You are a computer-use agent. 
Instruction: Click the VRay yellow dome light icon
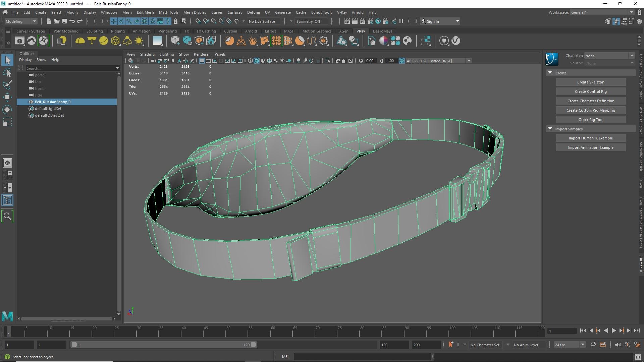click(x=80, y=41)
